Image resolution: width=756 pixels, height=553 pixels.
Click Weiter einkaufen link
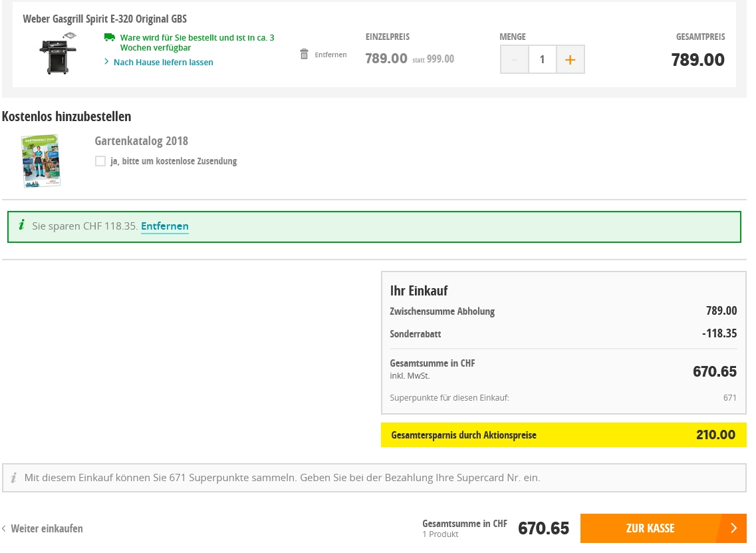(47, 529)
